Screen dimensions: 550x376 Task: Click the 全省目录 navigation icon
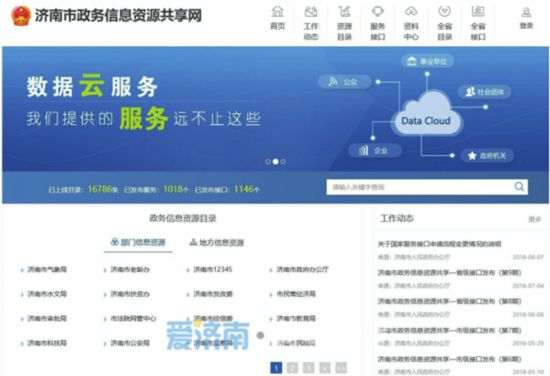[x=444, y=12]
